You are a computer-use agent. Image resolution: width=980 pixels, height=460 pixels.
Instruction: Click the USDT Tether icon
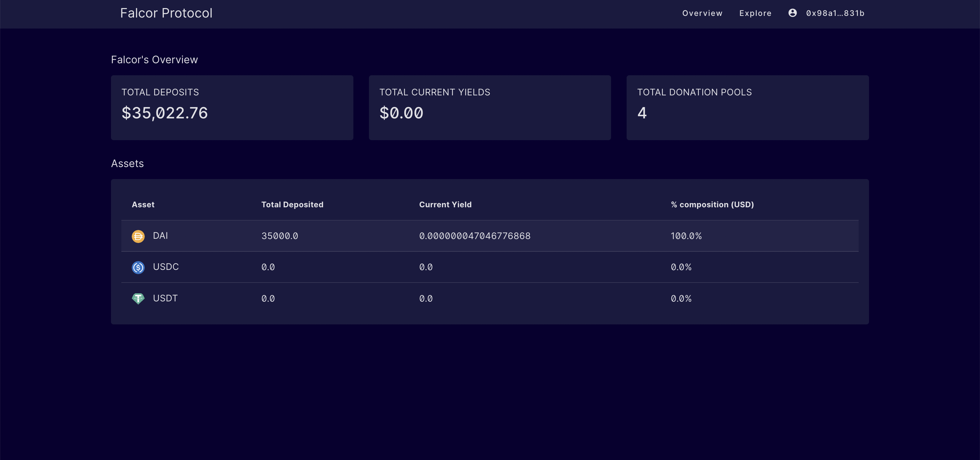coord(138,298)
